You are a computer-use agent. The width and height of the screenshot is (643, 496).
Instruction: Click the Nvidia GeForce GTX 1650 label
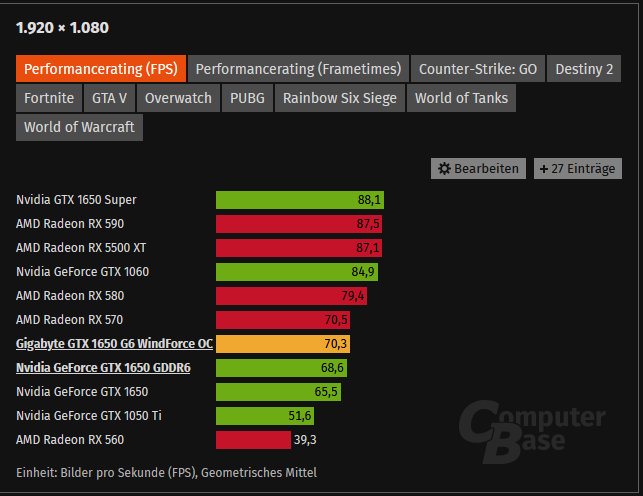coord(82,391)
